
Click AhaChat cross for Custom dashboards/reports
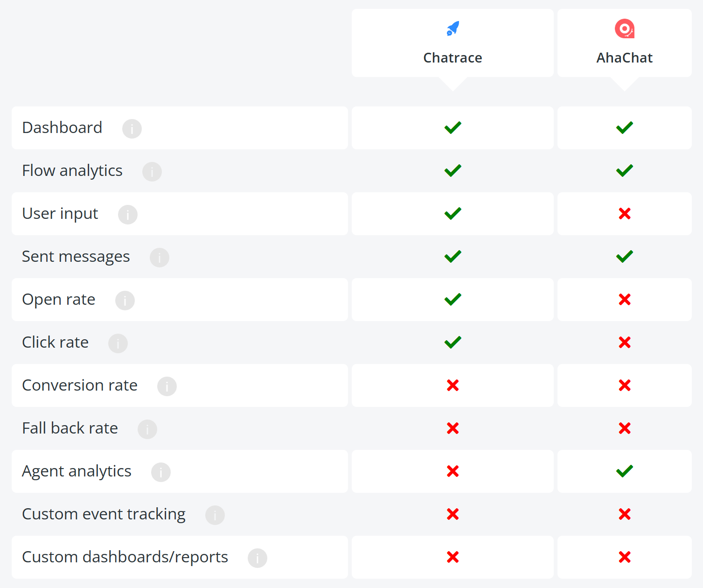click(x=625, y=557)
